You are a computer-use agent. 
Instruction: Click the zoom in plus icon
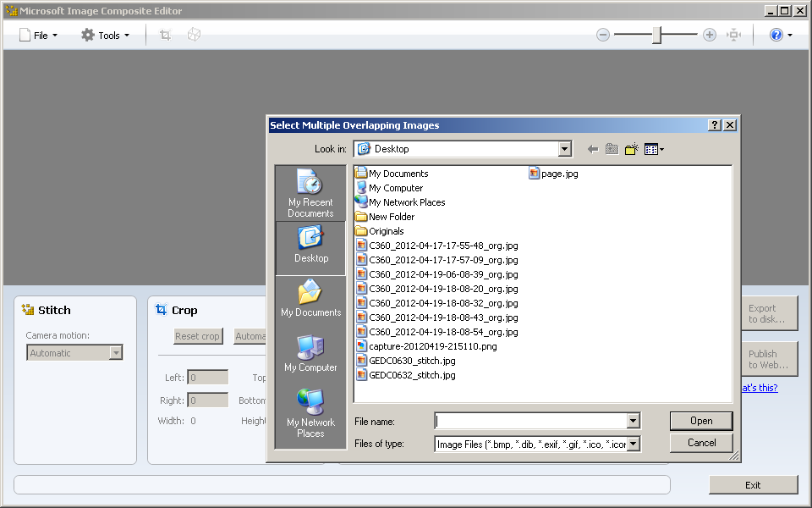coord(710,35)
